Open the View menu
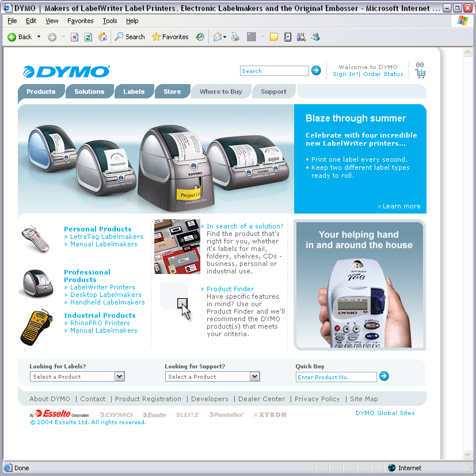 tap(52, 21)
